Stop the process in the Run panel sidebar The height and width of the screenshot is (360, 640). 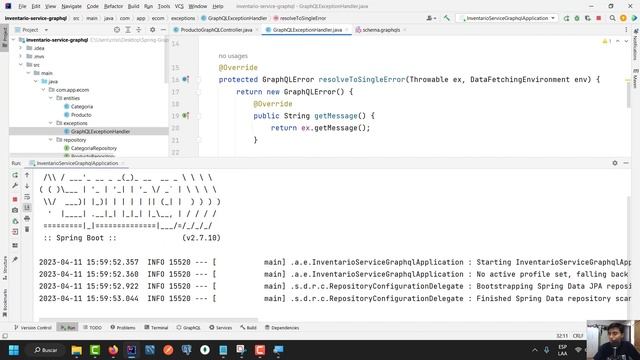[x=15, y=199]
